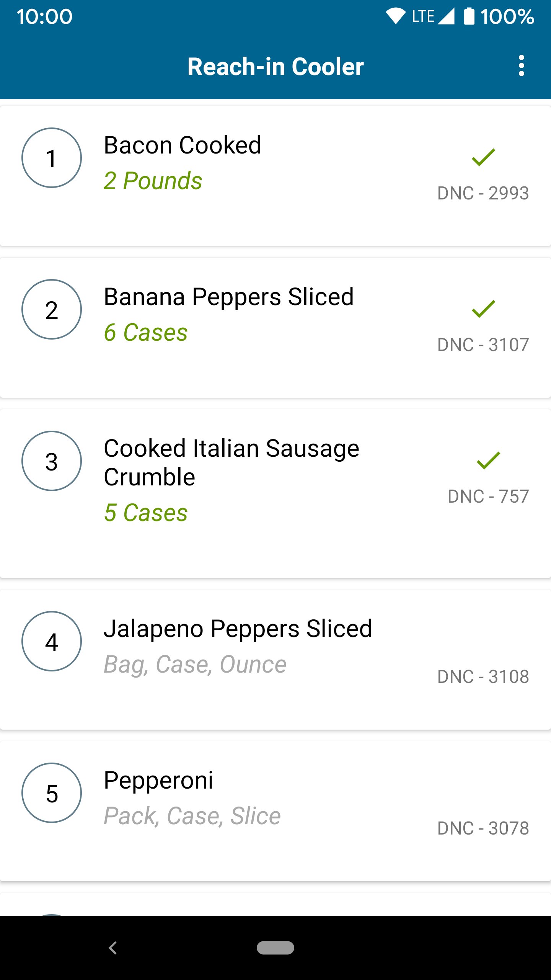The image size is (551, 980).
Task: Select the Pepperoni inventory item
Action: pyautogui.click(x=158, y=780)
